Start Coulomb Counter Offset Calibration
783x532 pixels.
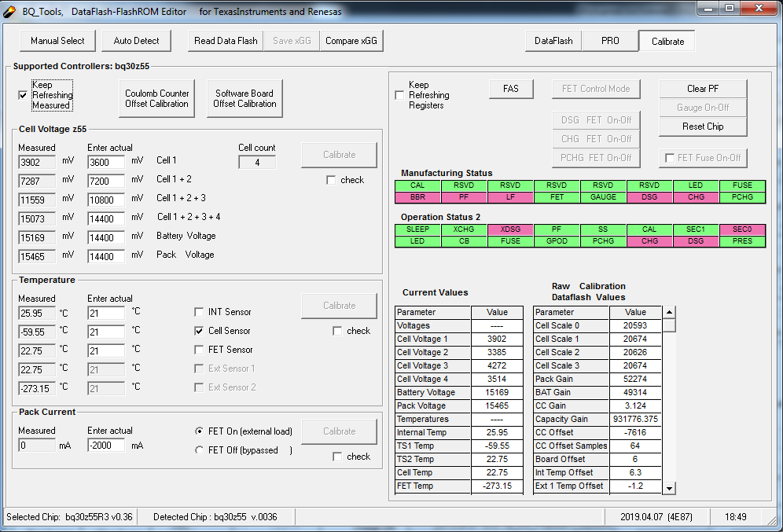pyautogui.click(x=156, y=98)
